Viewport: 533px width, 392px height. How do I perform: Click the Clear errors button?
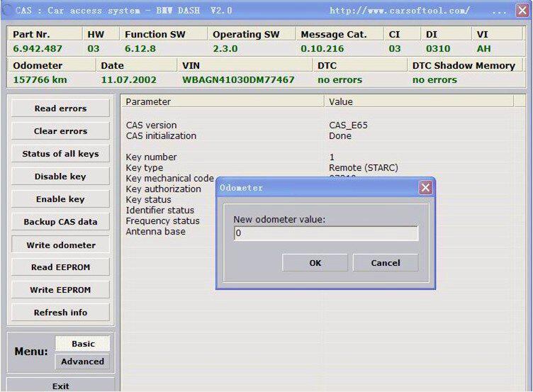pyautogui.click(x=60, y=131)
